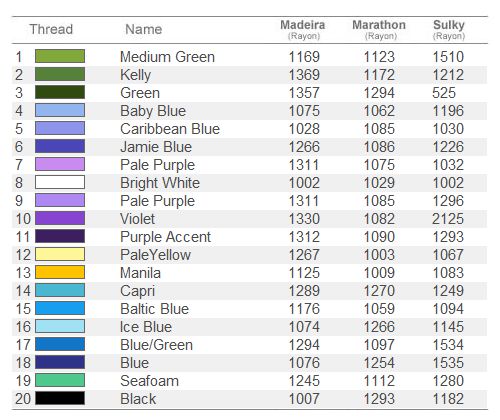Select the Black thread swatch
This screenshot has height=420, width=500.
click(60, 398)
